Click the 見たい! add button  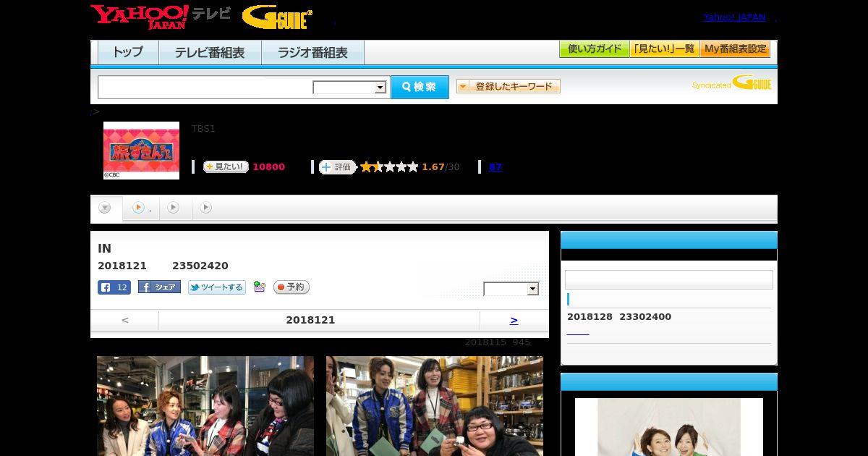click(x=226, y=166)
